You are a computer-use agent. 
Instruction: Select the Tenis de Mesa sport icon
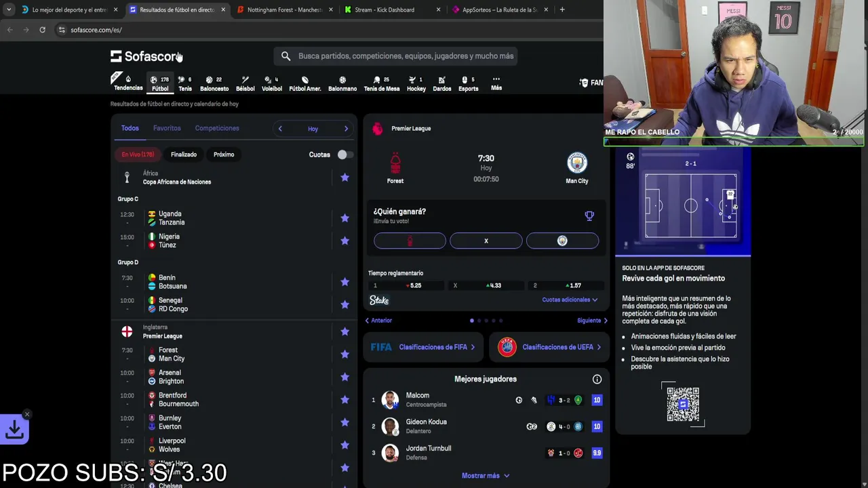pyautogui.click(x=381, y=83)
